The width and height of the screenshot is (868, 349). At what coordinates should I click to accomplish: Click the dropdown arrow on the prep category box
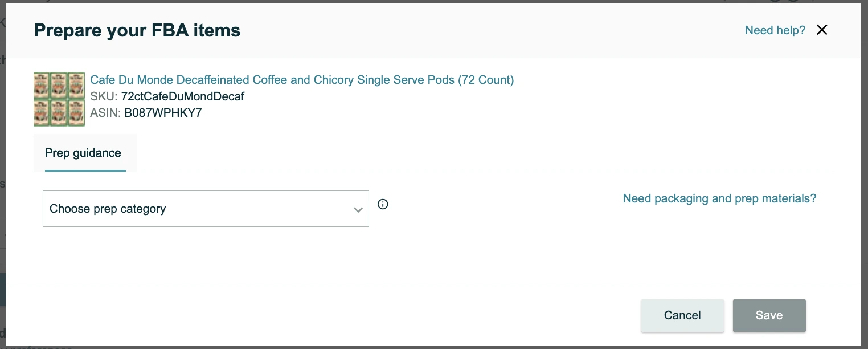tap(358, 210)
